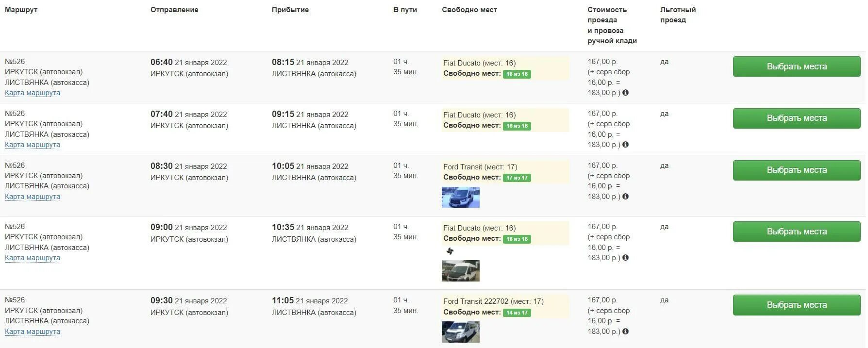Image resolution: width=868 pixels, height=348 pixels.
Task: Click info icon for 07:40 trip price
Action: [625, 145]
